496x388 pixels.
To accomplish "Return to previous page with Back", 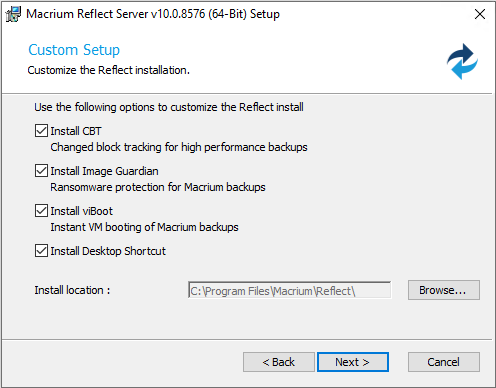I will tap(279, 362).
